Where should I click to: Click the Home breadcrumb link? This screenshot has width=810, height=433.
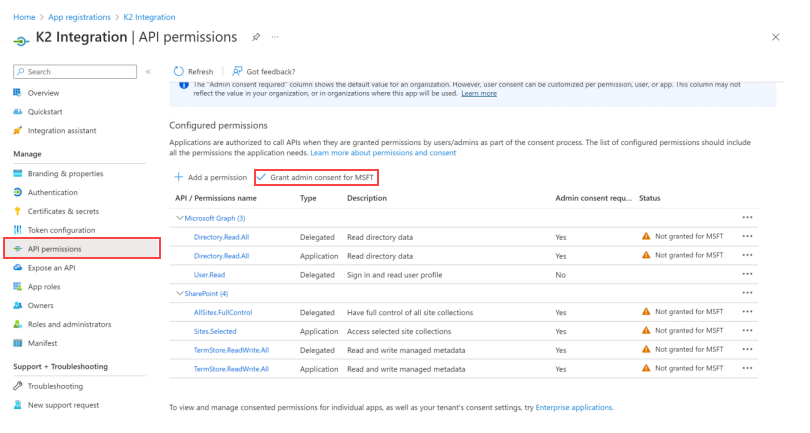(x=24, y=17)
